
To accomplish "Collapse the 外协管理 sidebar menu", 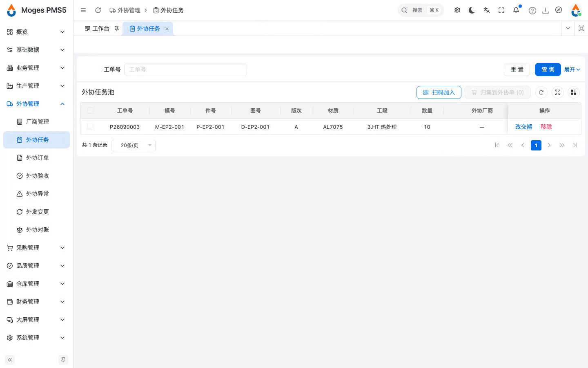I will (36, 104).
